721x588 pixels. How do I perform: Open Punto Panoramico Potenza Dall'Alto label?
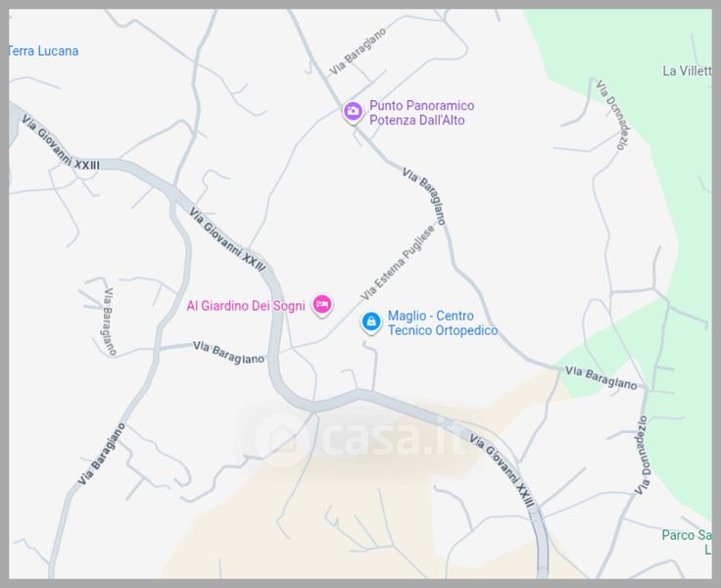(x=421, y=113)
